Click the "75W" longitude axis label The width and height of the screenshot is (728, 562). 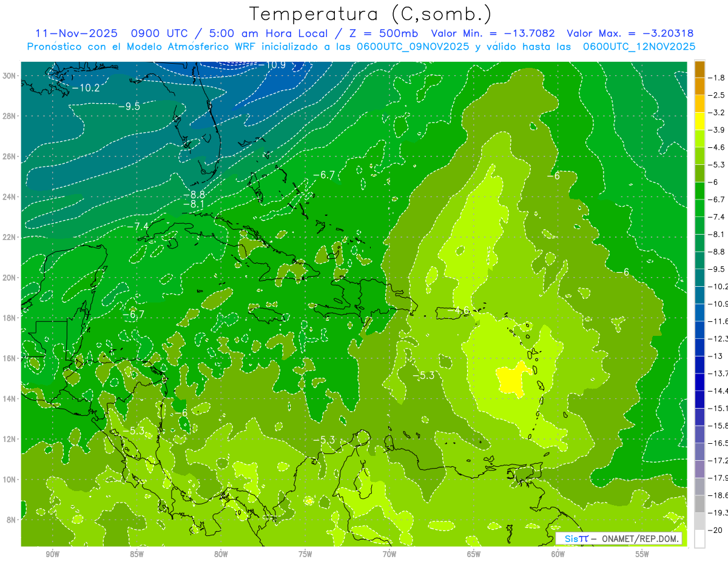click(x=305, y=554)
